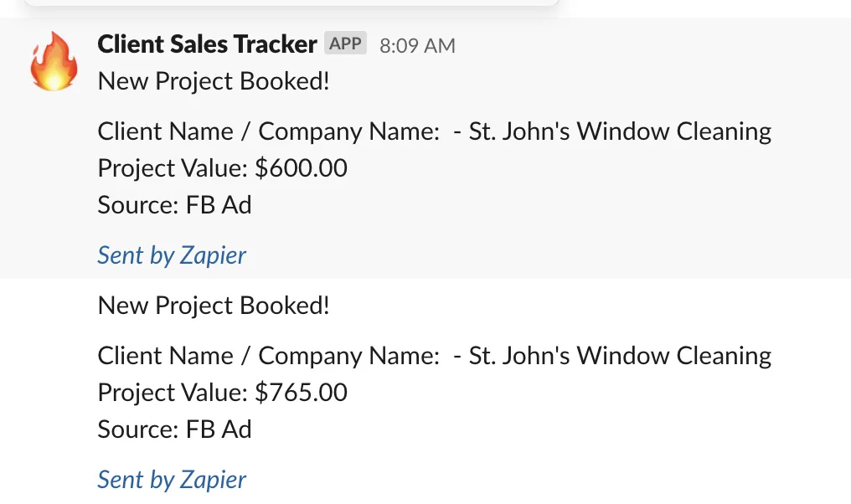Viewport: 851px width, 504px height.
Task: Click the $600.00 project value line
Action: (x=223, y=168)
